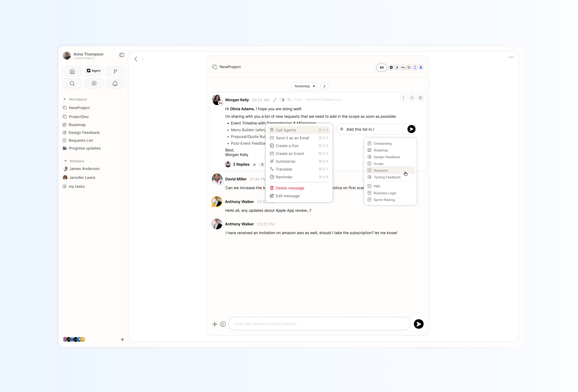The image size is (578, 392).
Task: Pick Requests in the list picker
Action: click(x=390, y=170)
